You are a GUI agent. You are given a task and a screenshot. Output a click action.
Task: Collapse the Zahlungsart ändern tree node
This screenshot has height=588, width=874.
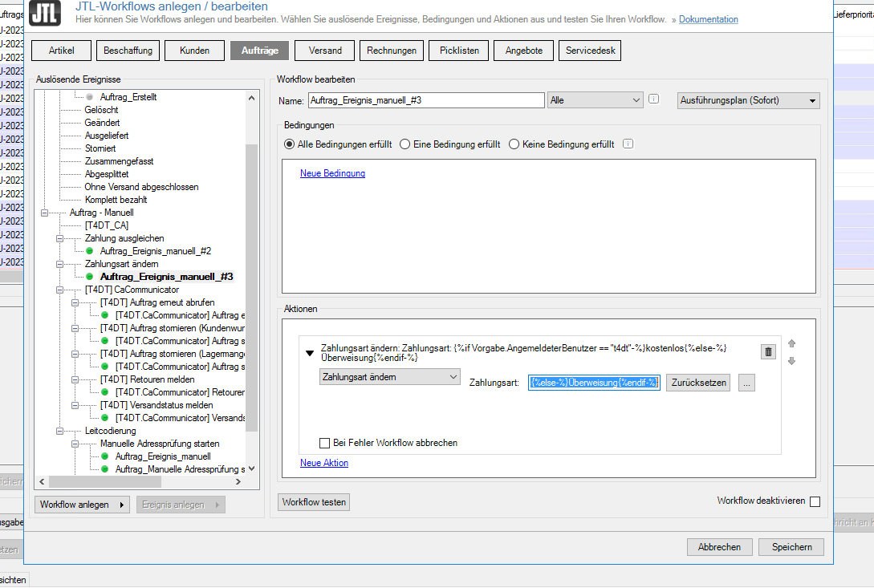(x=59, y=264)
